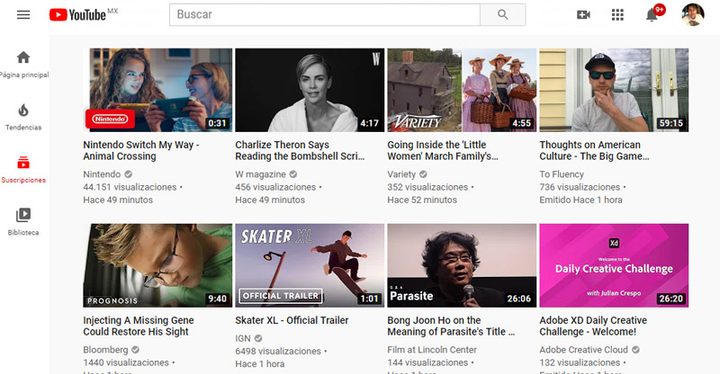
Task: Open title 'Injecting A Missing Gene'
Action: click(x=138, y=326)
